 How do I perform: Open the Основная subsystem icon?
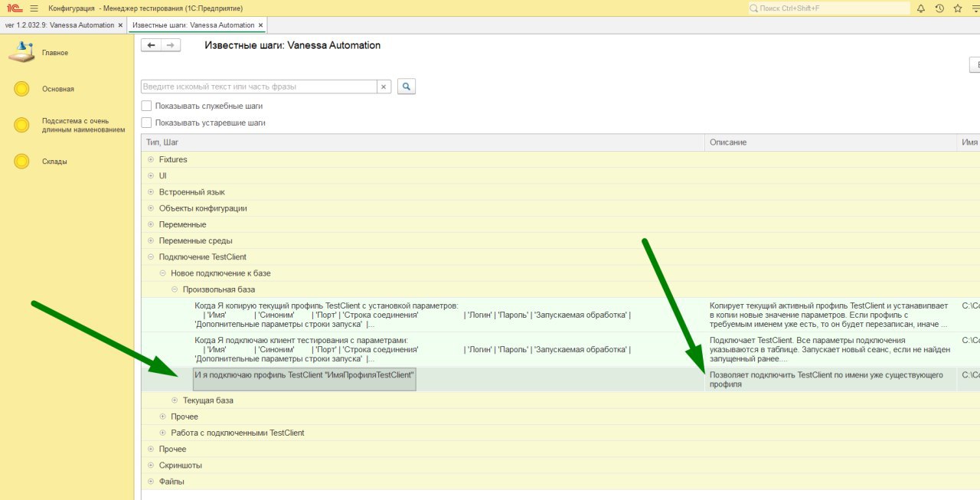point(22,89)
